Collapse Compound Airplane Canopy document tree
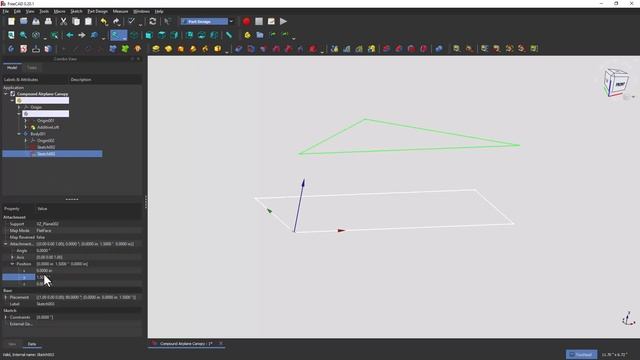 tap(6, 94)
